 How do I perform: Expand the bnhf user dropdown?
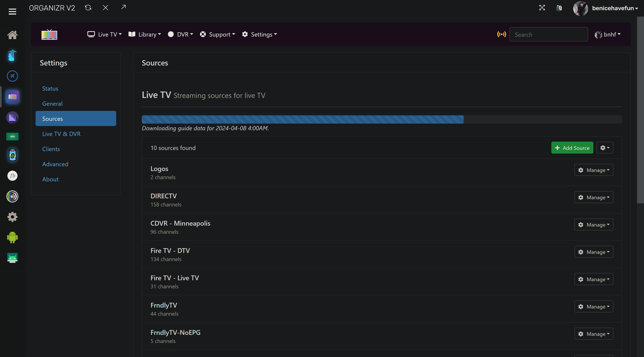[608, 34]
